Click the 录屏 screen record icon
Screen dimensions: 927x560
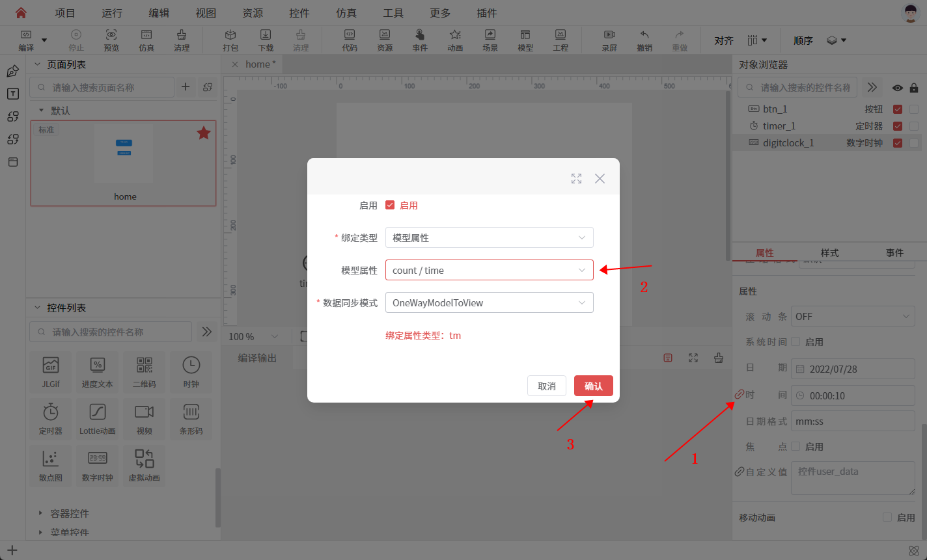pyautogui.click(x=609, y=40)
